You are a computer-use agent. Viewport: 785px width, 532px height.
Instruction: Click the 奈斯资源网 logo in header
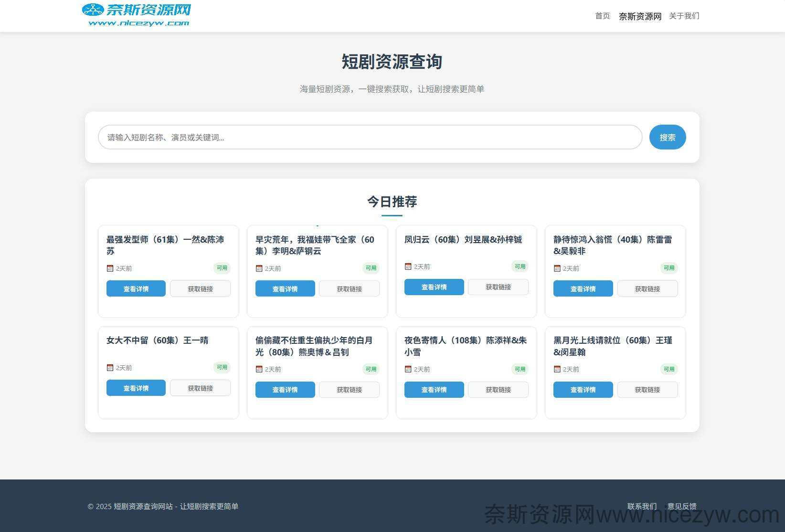click(x=137, y=15)
